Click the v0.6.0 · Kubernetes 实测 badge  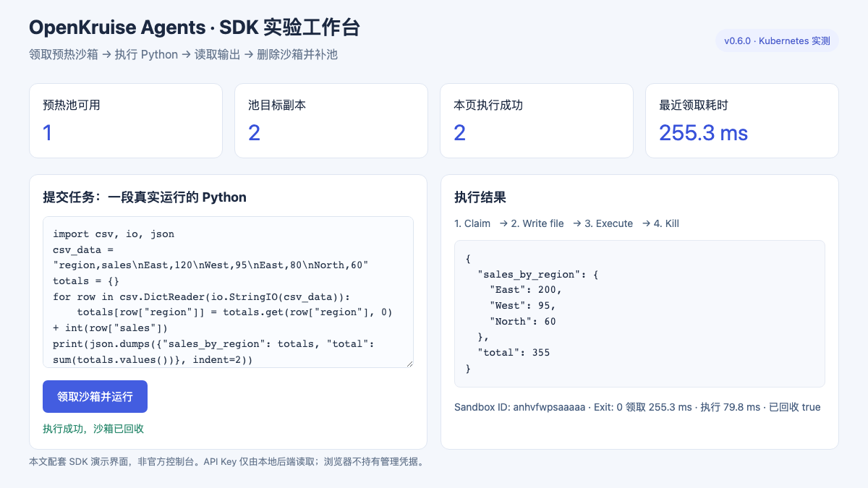777,40
